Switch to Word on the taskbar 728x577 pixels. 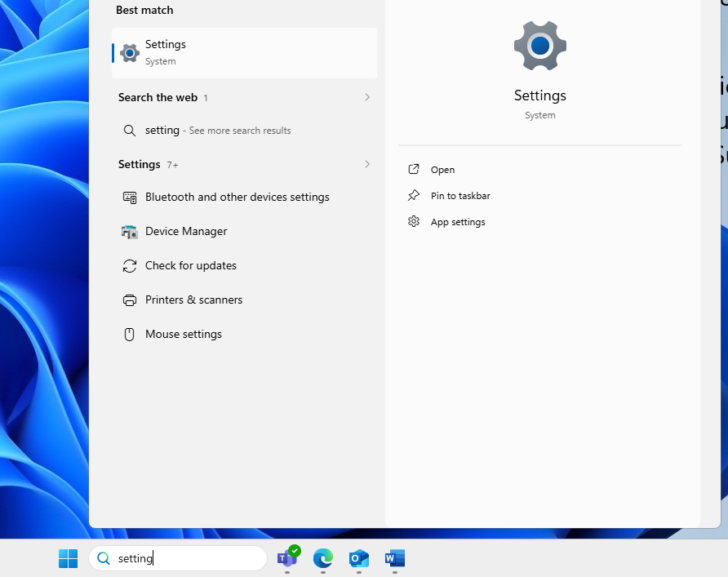[x=395, y=558]
